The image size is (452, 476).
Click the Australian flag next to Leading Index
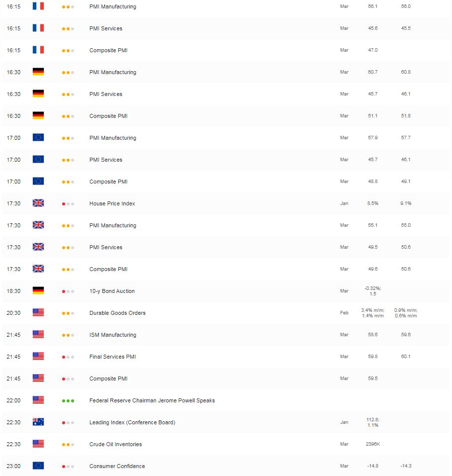[x=38, y=422]
